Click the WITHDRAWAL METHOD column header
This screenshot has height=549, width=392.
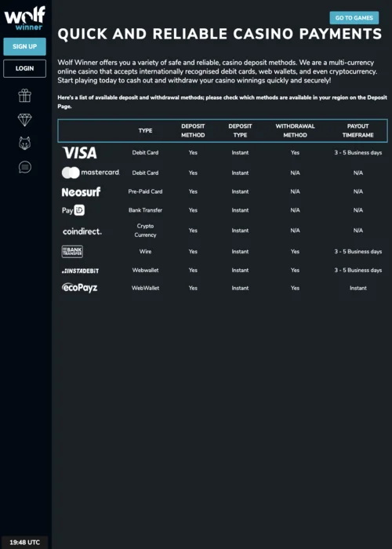(295, 131)
